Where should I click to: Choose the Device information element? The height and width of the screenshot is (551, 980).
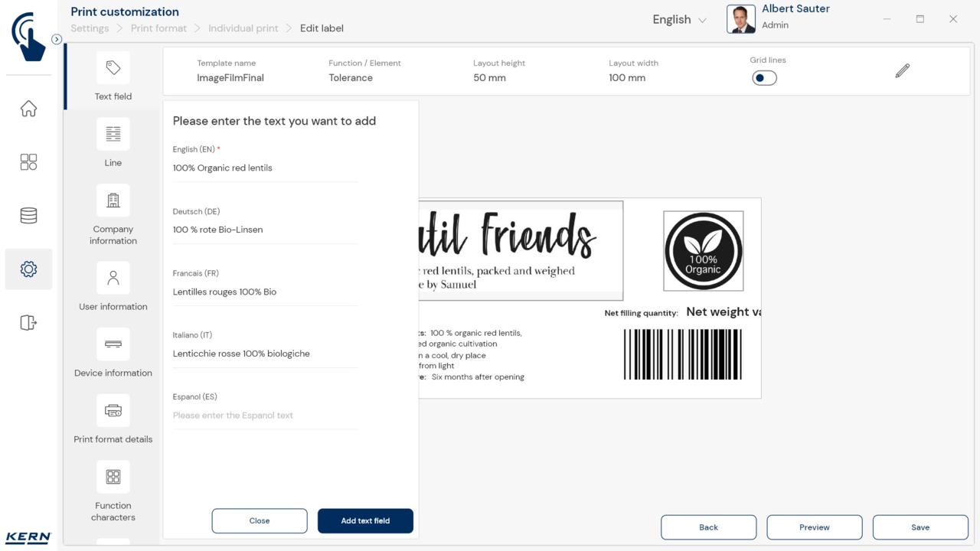click(x=113, y=344)
